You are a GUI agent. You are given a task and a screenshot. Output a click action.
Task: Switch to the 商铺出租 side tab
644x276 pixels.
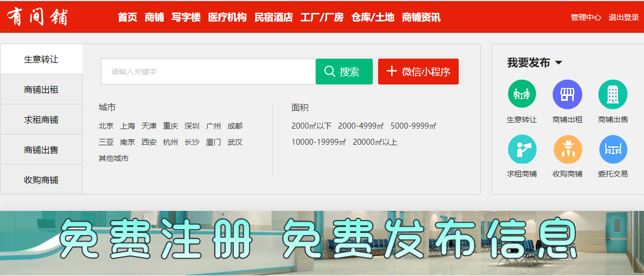[x=41, y=89]
